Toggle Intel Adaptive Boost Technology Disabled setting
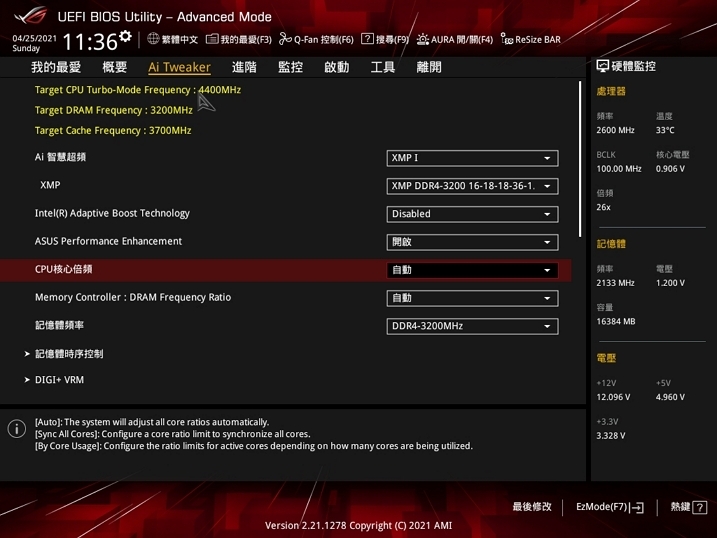 (472, 214)
